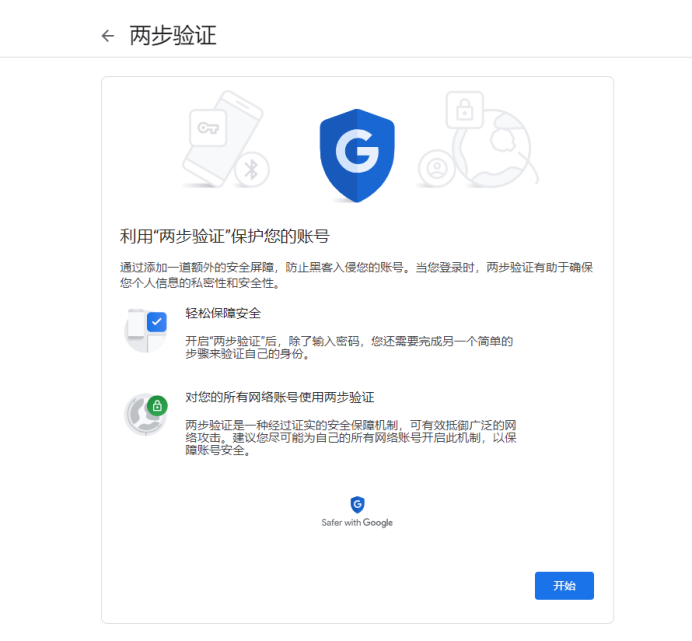This screenshot has width=692, height=641.
Task: Click the Safer with Google text
Action: pos(357,523)
